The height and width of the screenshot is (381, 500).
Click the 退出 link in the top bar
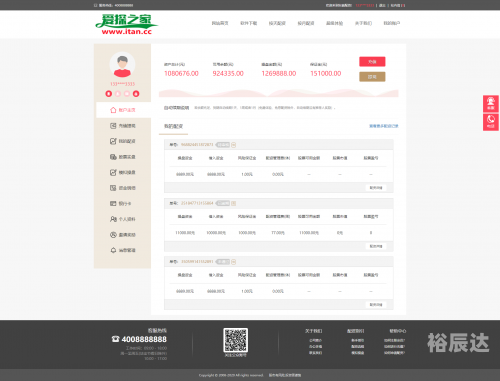pos(382,5)
